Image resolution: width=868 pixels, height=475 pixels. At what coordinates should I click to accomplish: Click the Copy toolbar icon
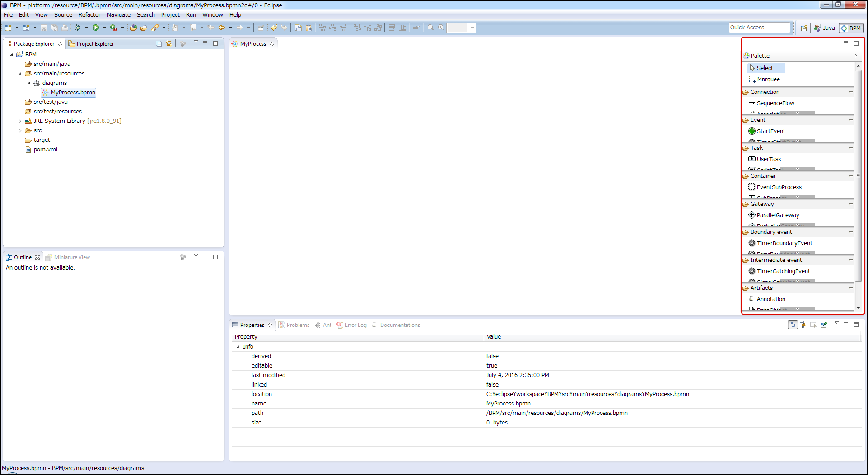pos(298,28)
